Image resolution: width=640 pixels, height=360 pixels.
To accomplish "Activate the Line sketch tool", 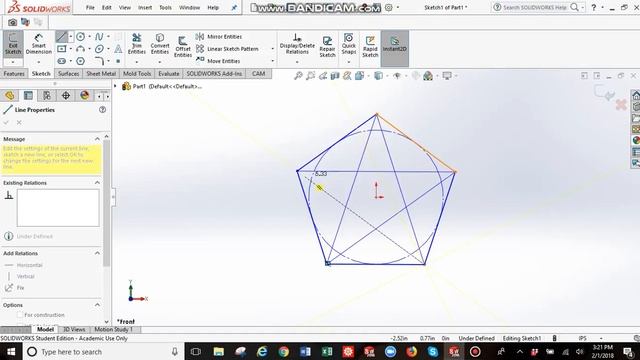I will (62, 37).
